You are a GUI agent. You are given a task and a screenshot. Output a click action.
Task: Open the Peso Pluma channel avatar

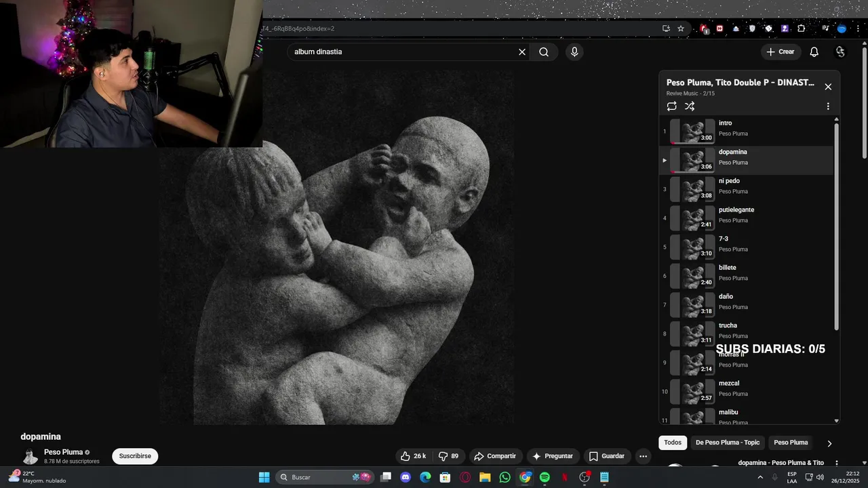pyautogui.click(x=31, y=456)
